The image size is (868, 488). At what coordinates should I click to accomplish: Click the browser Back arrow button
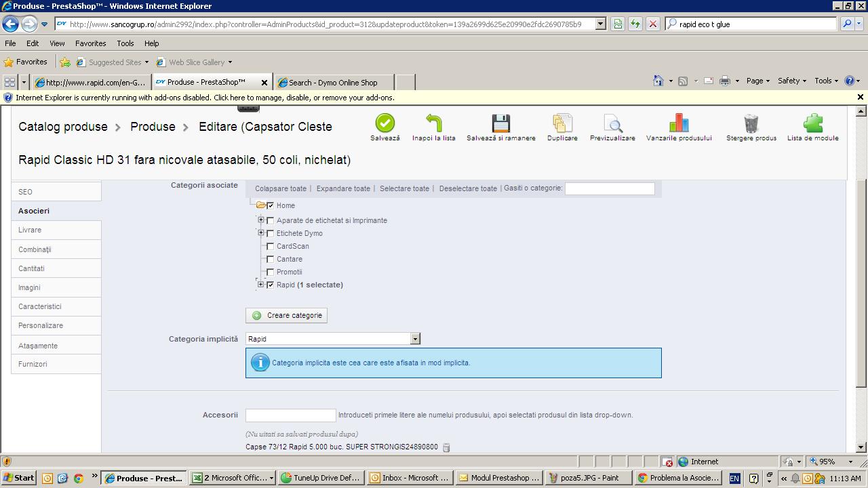tap(10, 24)
